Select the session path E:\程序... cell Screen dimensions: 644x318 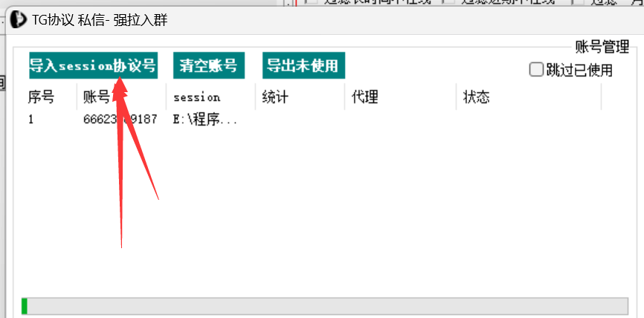click(x=205, y=119)
